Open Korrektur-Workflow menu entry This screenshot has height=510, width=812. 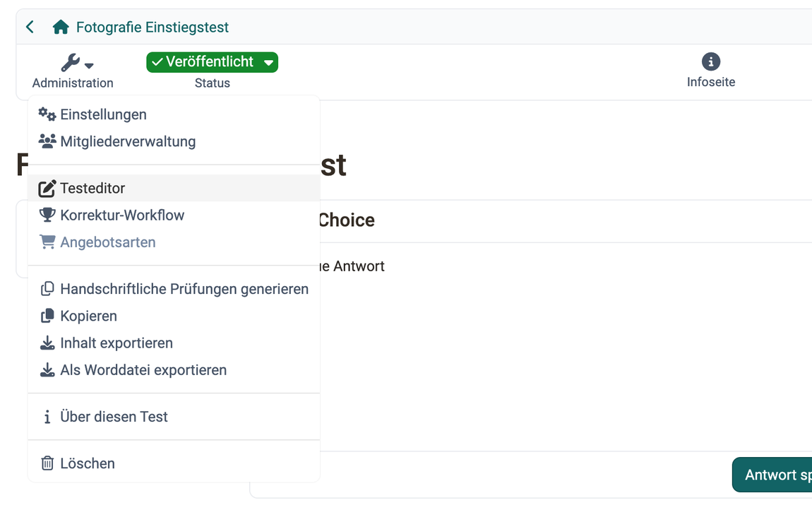(x=174, y=215)
